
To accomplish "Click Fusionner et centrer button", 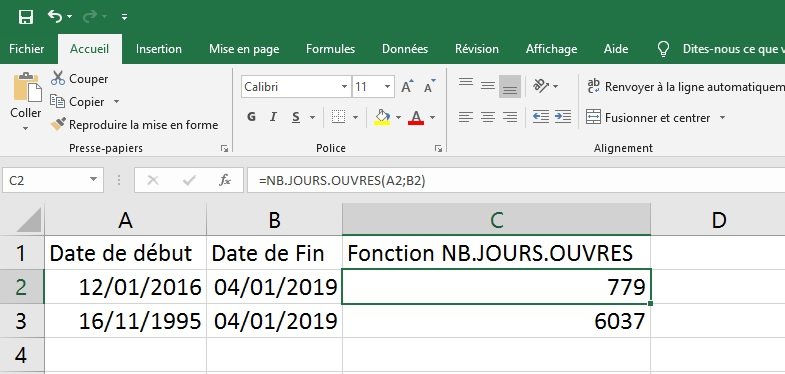I will (648, 118).
